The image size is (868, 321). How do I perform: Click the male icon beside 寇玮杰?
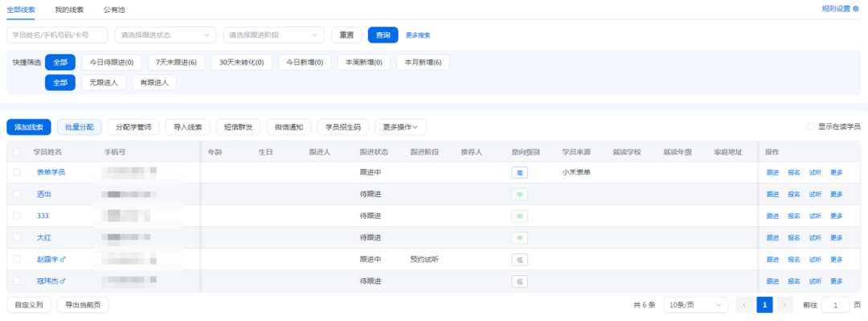click(63, 281)
